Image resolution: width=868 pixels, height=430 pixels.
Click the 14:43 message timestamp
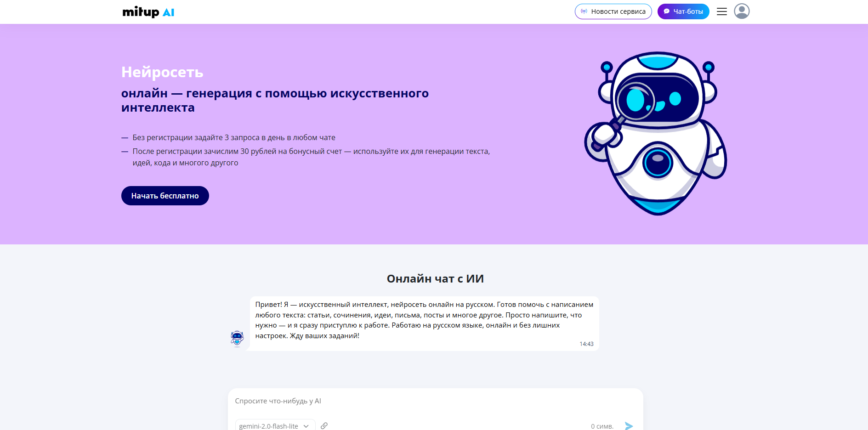[x=586, y=344]
